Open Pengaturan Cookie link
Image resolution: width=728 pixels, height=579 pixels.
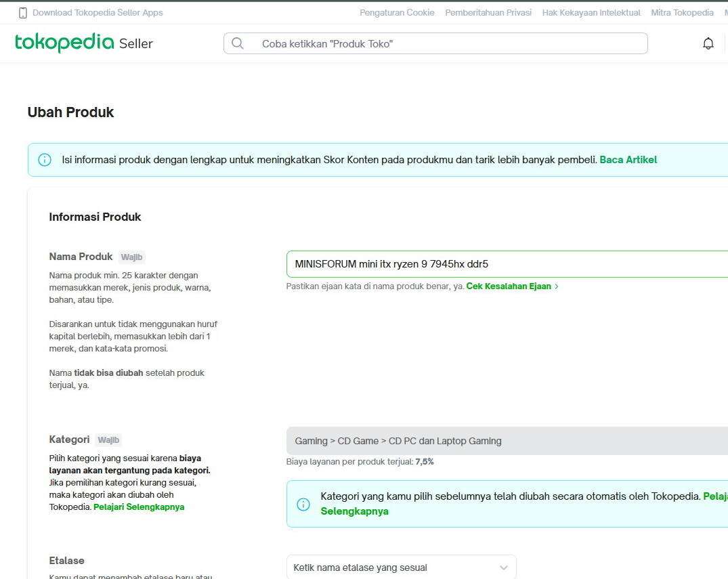pyautogui.click(x=397, y=13)
